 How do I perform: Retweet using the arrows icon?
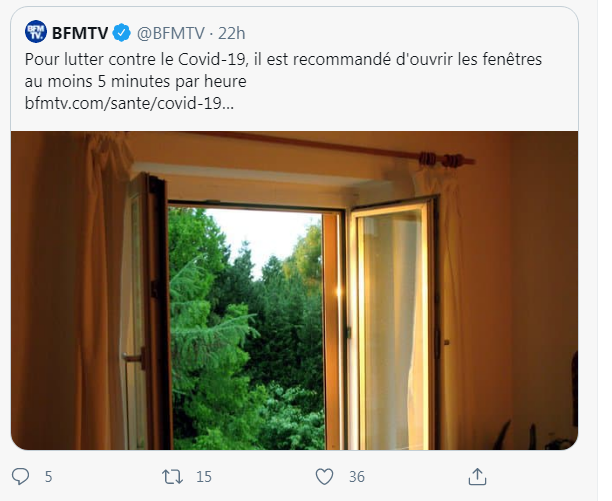pyautogui.click(x=172, y=477)
